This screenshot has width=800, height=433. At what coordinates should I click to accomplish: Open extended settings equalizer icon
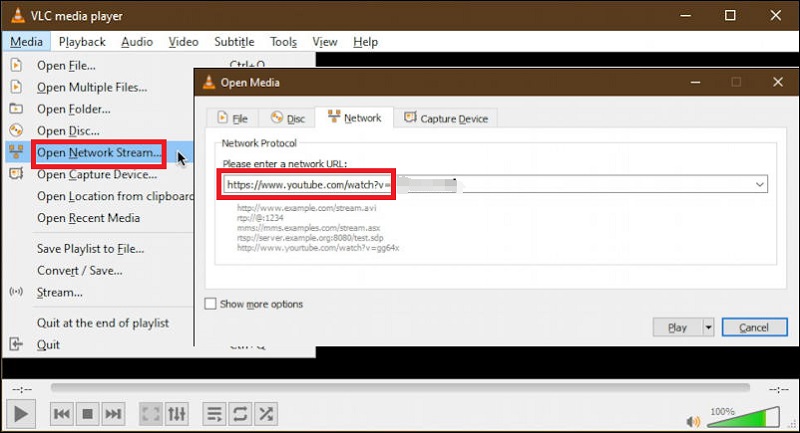(x=176, y=413)
